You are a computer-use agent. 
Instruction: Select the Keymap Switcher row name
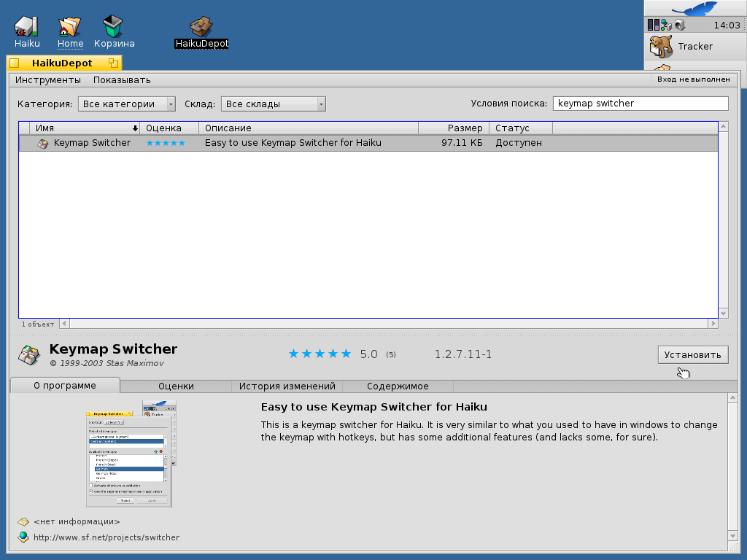pos(92,143)
